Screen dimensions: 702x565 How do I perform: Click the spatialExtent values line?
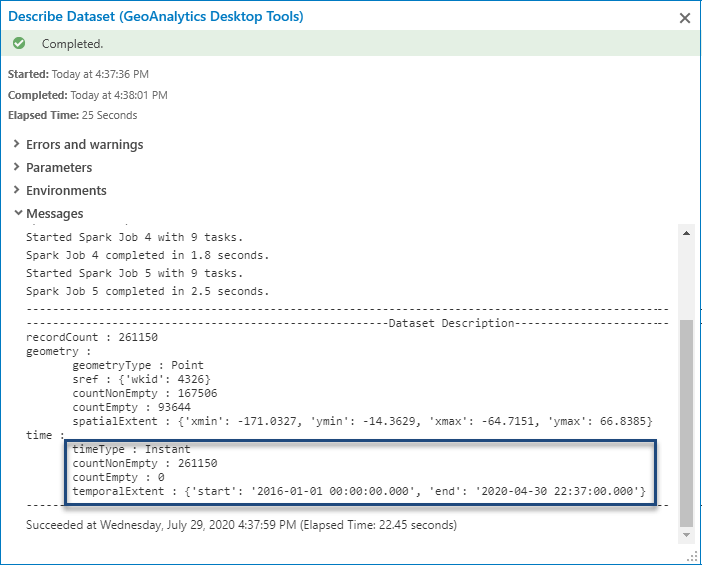pos(362,421)
